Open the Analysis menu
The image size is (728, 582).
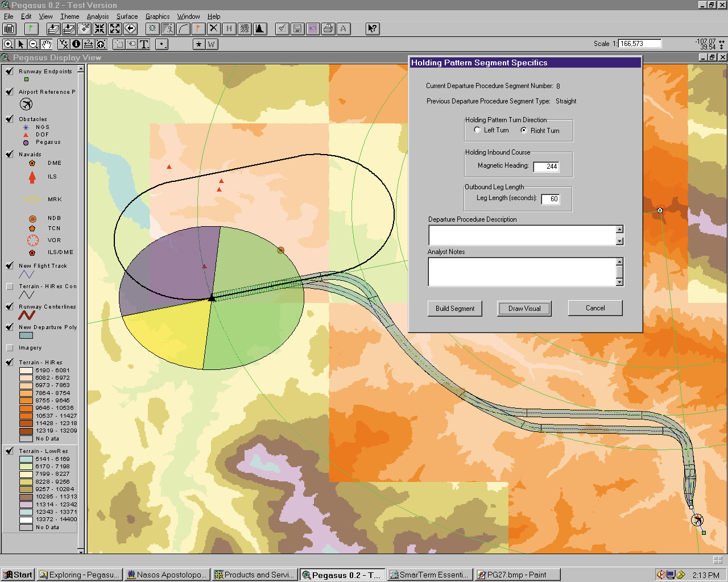(x=98, y=16)
